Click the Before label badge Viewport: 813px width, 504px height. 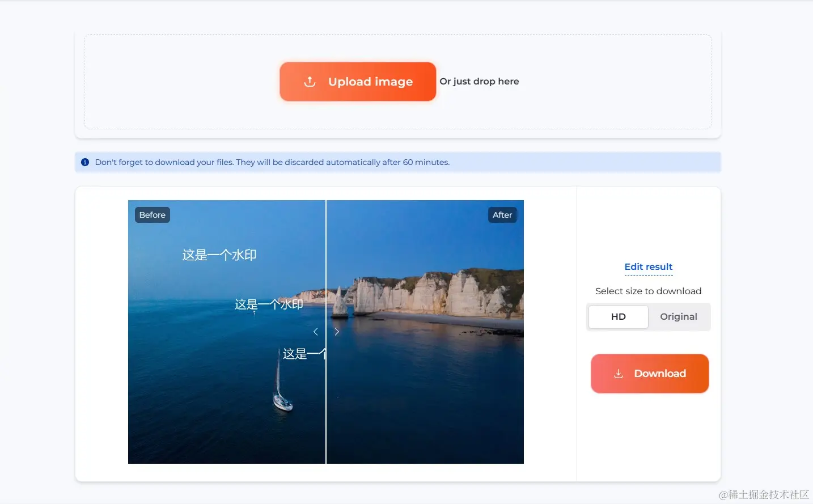point(153,215)
